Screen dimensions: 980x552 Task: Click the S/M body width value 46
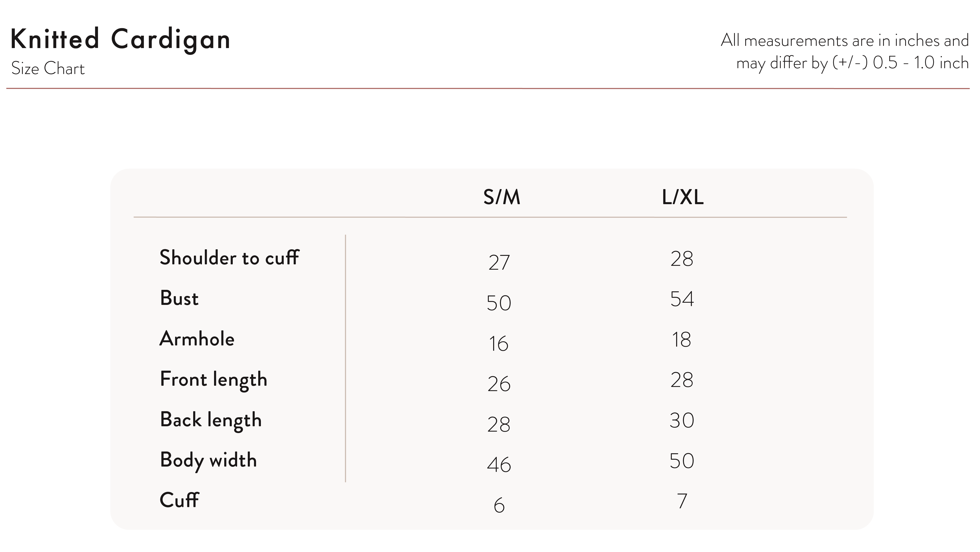pyautogui.click(x=499, y=465)
